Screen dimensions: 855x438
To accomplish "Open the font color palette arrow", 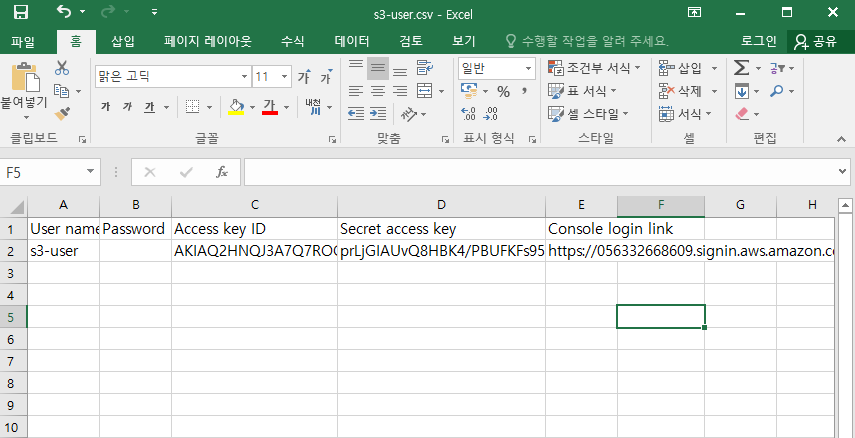I will (286, 107).
